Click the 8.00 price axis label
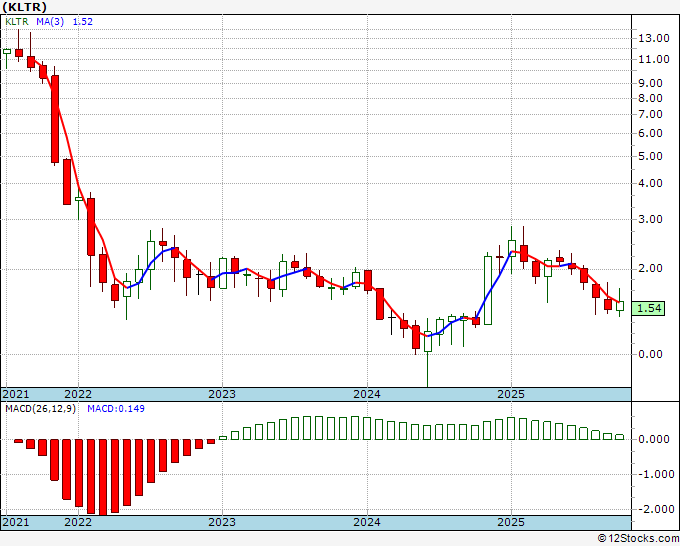The height and width of the screenshot is (546, 680). (x=651, y=98)
